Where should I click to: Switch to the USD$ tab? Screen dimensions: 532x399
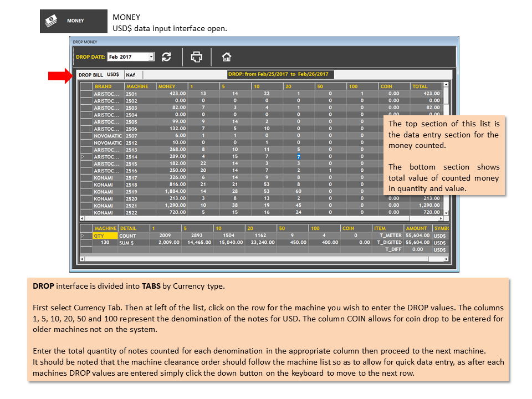click(x=113, y=74)
